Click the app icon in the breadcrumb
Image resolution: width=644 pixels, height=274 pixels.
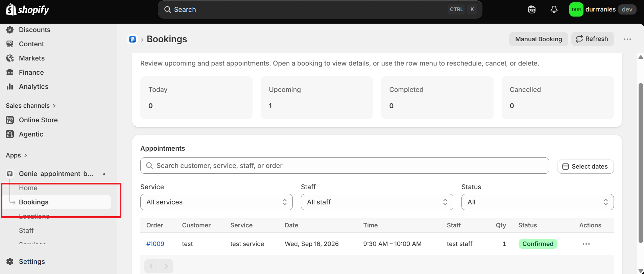tap(133, 39)
